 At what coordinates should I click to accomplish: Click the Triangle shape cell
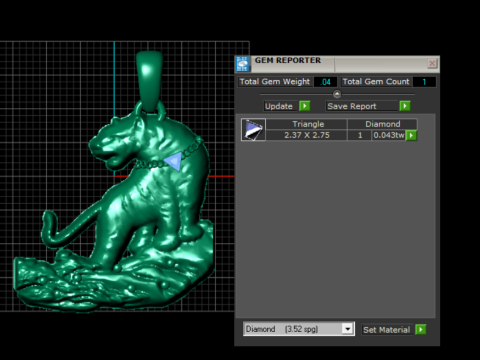tap(308, 124)
